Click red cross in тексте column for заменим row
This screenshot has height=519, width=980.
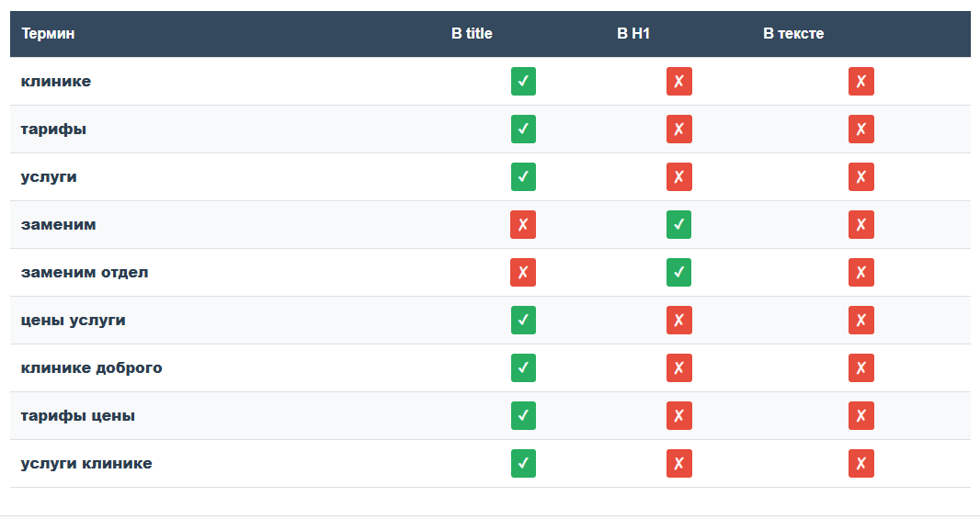860,225
